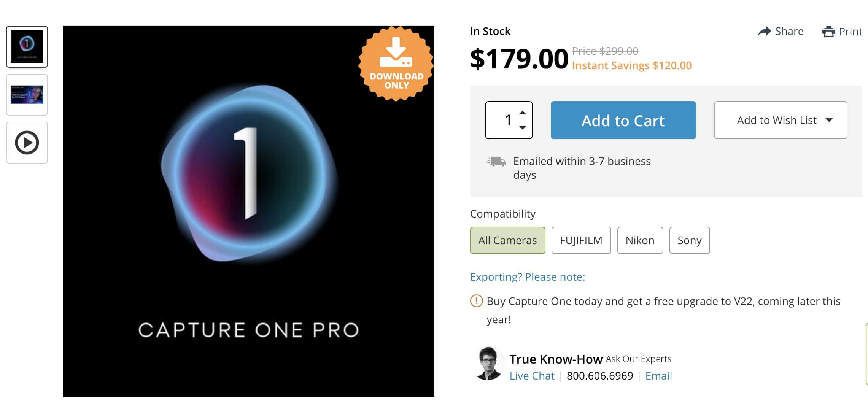Open the Live Chat link

532,376
